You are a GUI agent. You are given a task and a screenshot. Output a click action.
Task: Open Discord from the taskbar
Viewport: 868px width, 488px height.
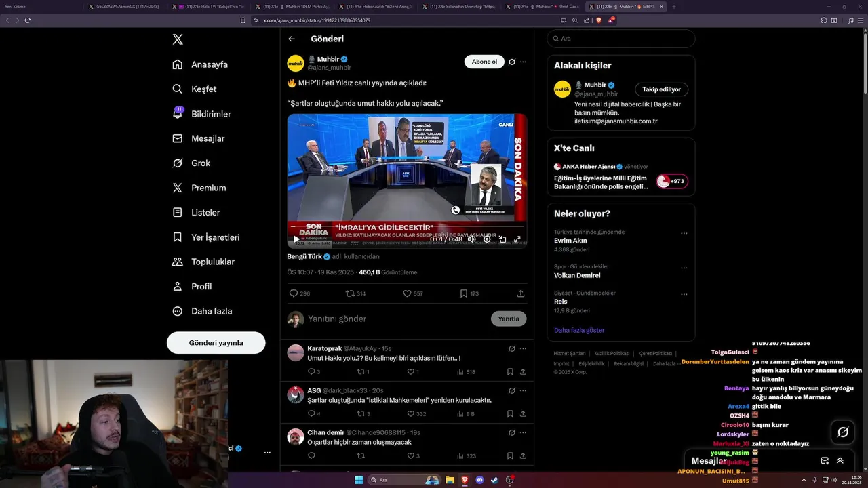pos(480,480)
